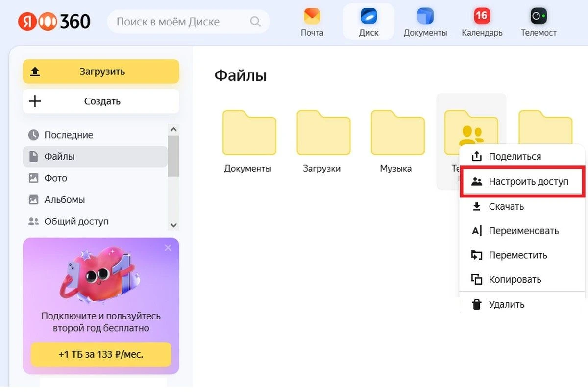588x392 pixels.
Task: Choose Копировать in context menu
Action: point(522,280)
